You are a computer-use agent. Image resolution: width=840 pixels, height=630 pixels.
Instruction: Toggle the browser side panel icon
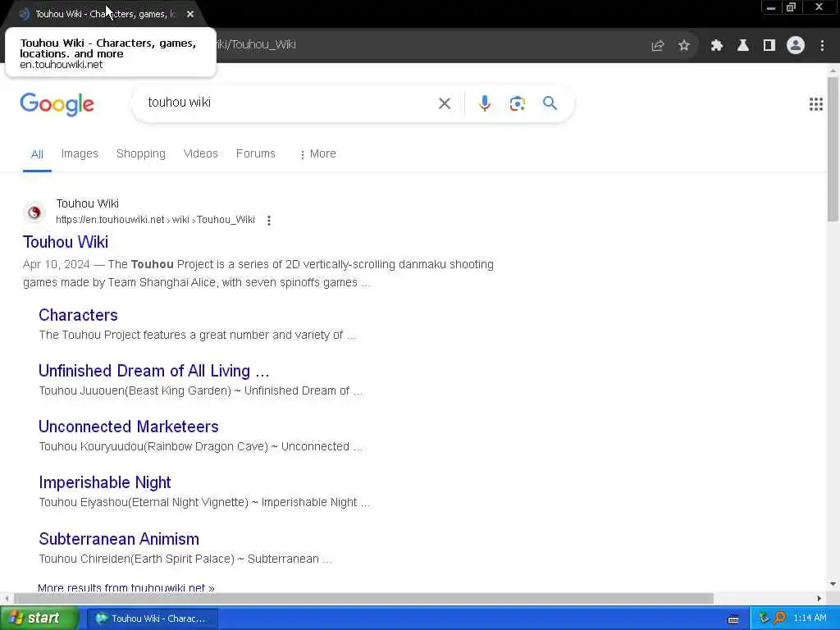(x=769, y=46)
